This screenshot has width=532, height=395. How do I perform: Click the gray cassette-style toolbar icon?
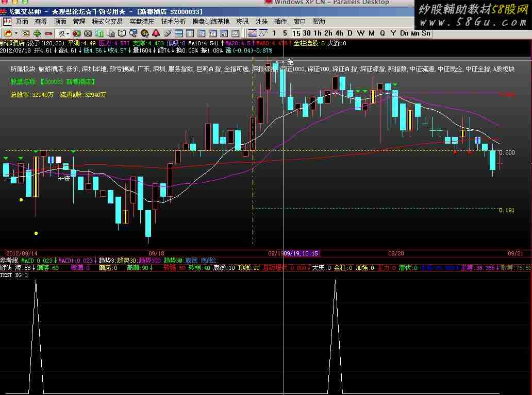88,33
